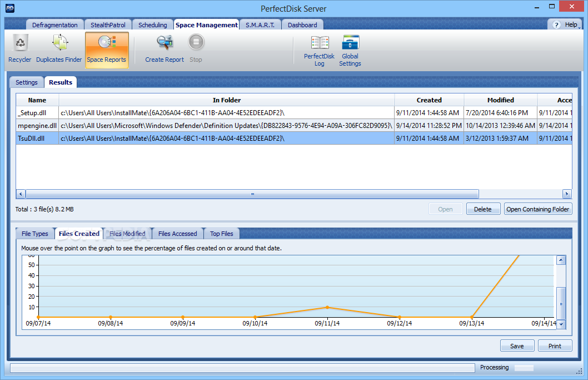Click the table's left scroll arrow
Image resolution: width=588 pixels, height=380 pixels.
21,194
